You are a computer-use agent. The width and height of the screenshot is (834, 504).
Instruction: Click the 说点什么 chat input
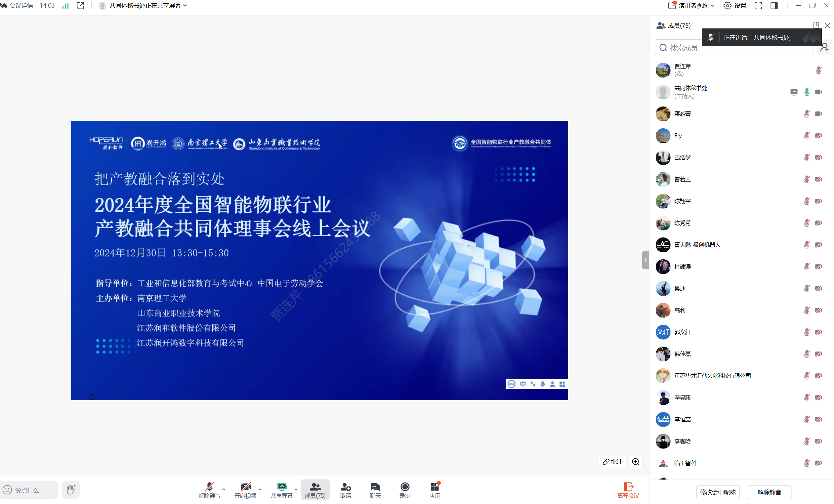click(x=29, y=490)
